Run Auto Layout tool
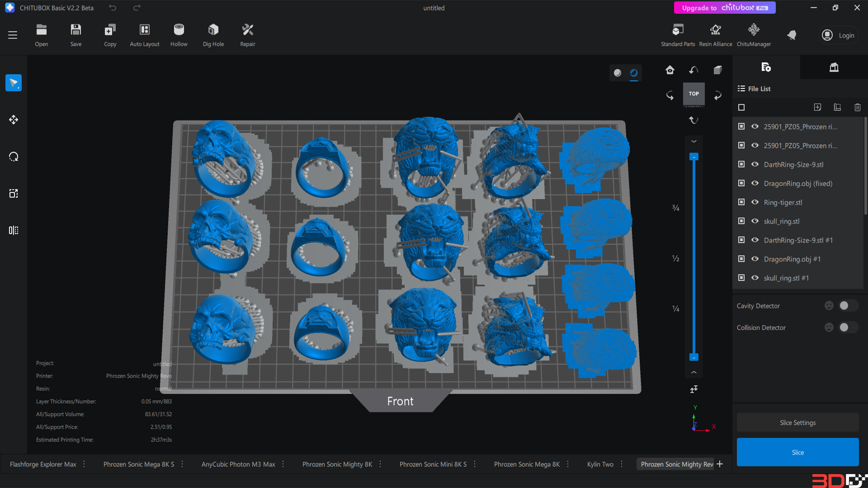Viewport: 868px width, 488px height. [145, 35]
